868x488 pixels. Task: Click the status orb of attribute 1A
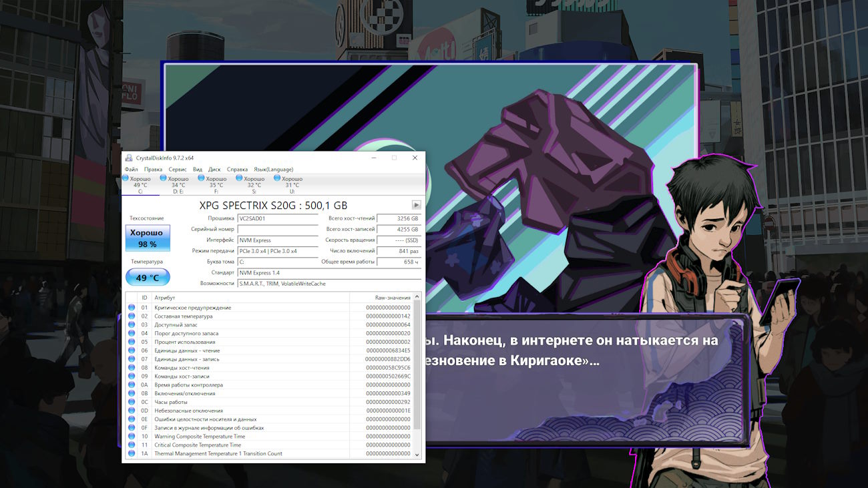pos(132,454)
